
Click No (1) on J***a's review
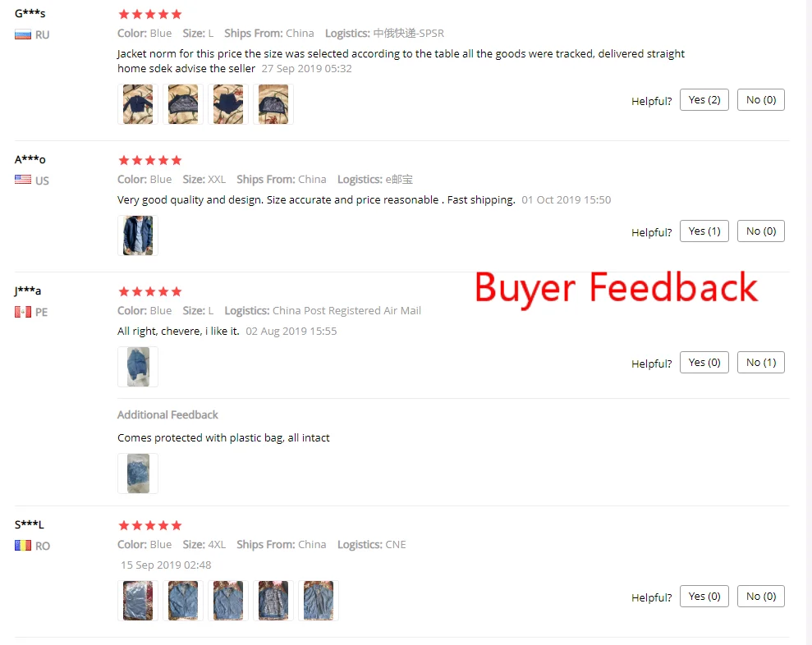761,363
